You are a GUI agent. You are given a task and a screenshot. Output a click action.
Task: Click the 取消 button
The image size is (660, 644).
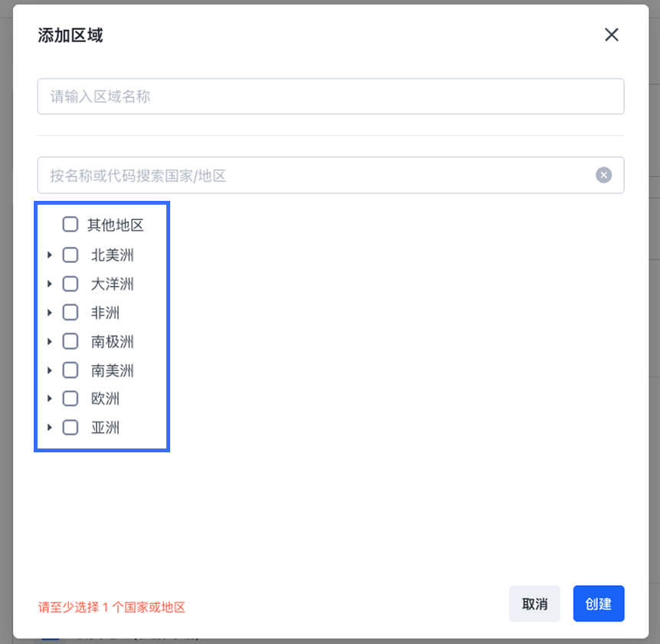(x=534, y=603)
